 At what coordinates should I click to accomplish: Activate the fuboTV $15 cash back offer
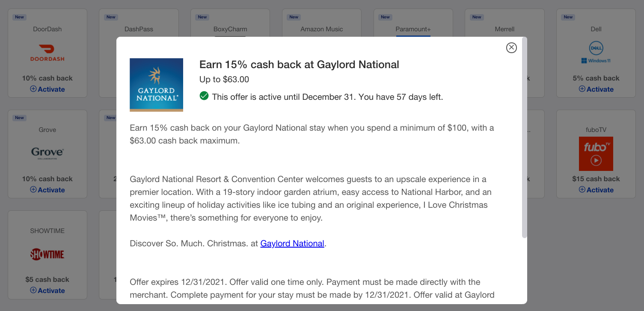(596, 190)
